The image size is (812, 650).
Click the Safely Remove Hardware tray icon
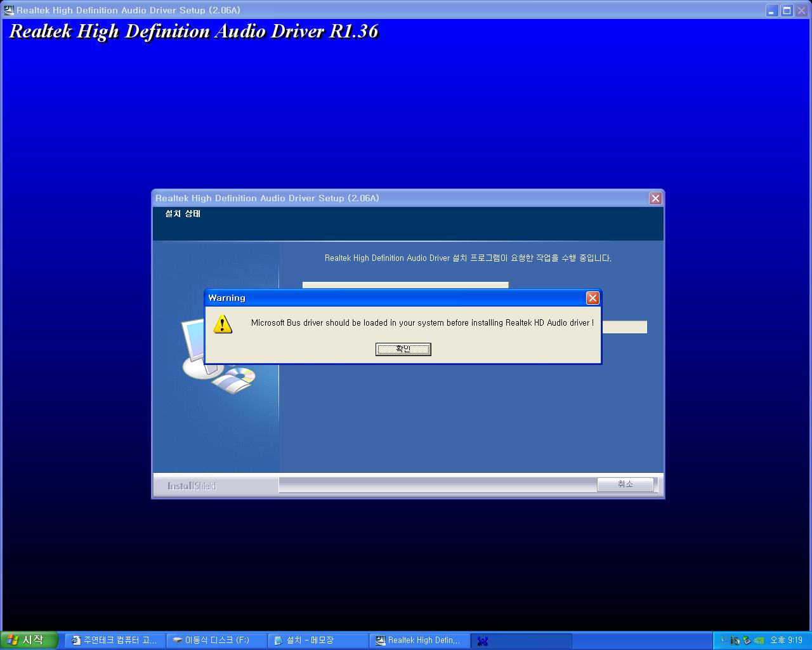[747, 640]
